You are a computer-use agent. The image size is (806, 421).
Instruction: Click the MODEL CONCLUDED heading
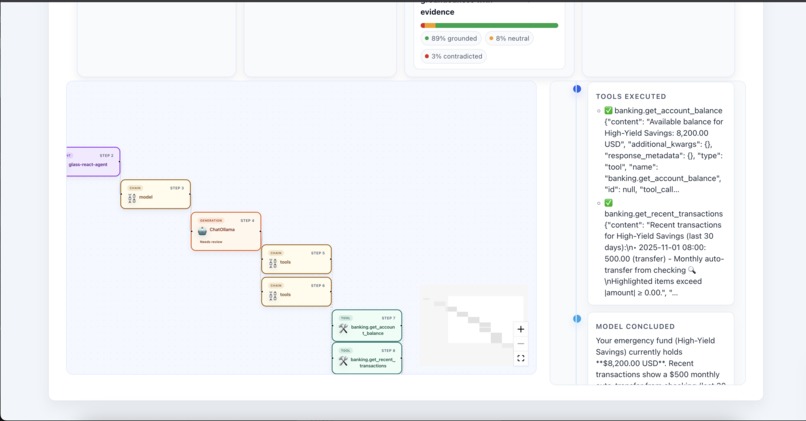coord(635,326)
